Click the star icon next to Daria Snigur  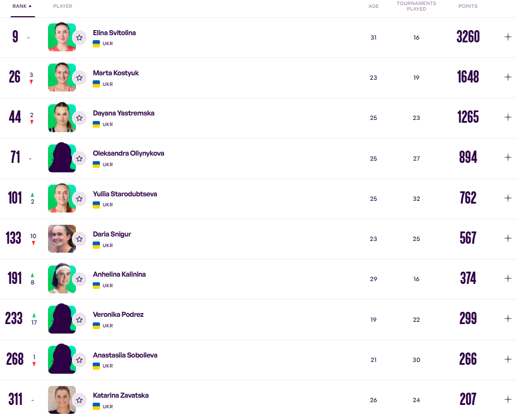click(79, 239)
